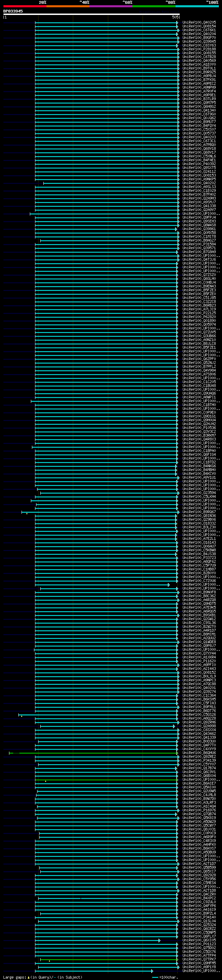Click the orange ~40% identity color segment
This screenshot has width=222, height=980.
pyautogui.click(x=68, y=6)
